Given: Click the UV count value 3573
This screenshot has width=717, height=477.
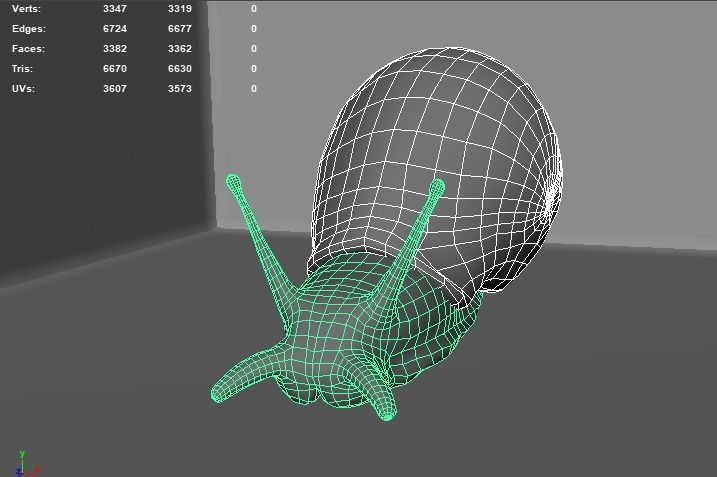Looking at the screenshot, I should [x=180, y=89].
